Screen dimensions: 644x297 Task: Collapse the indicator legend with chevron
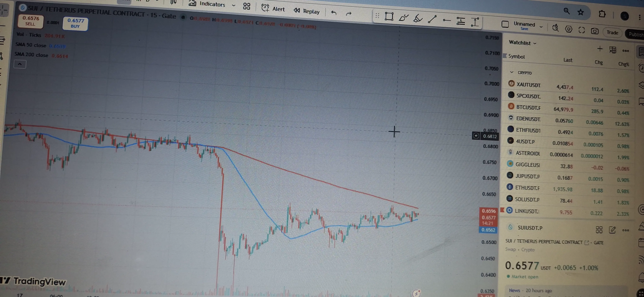(x=20, y=64)
